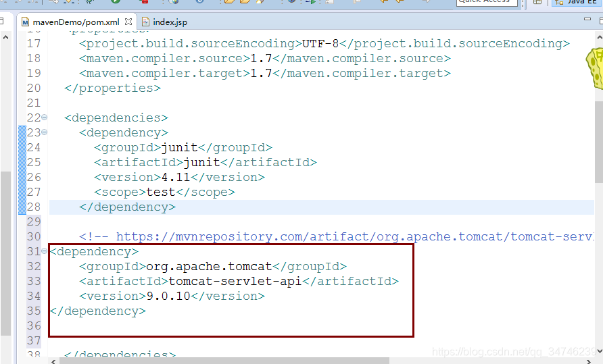Click the left panel scrollbar up arrow
This screenshot has width=603, height=364.
pyautogui.click(x=5, y=37)
